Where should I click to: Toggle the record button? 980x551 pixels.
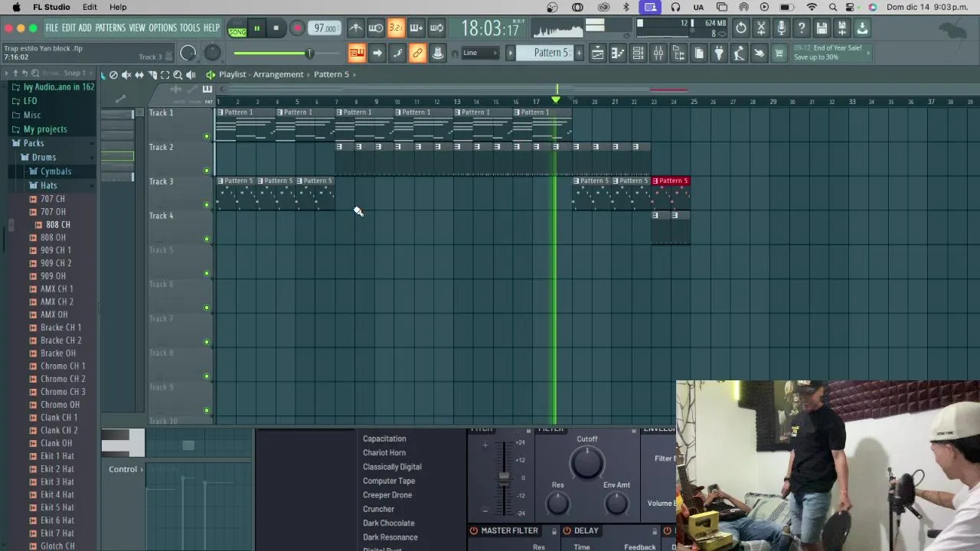tap(297, 28)
